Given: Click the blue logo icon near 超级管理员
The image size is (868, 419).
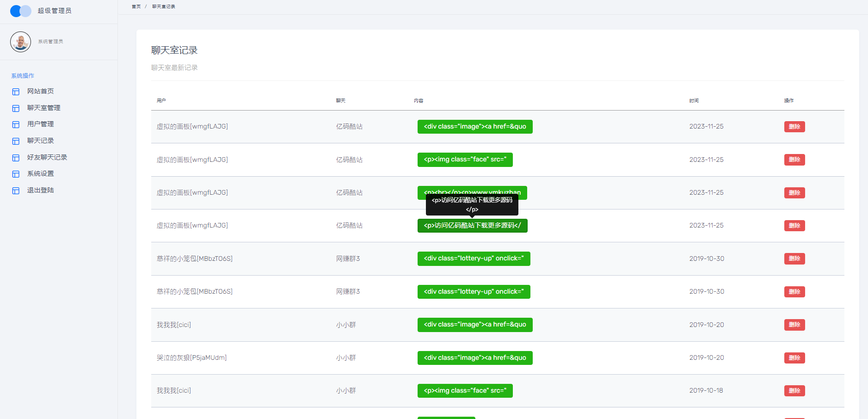Looking at the screenshot, I should pyautogui.click(x=21, y=11).
